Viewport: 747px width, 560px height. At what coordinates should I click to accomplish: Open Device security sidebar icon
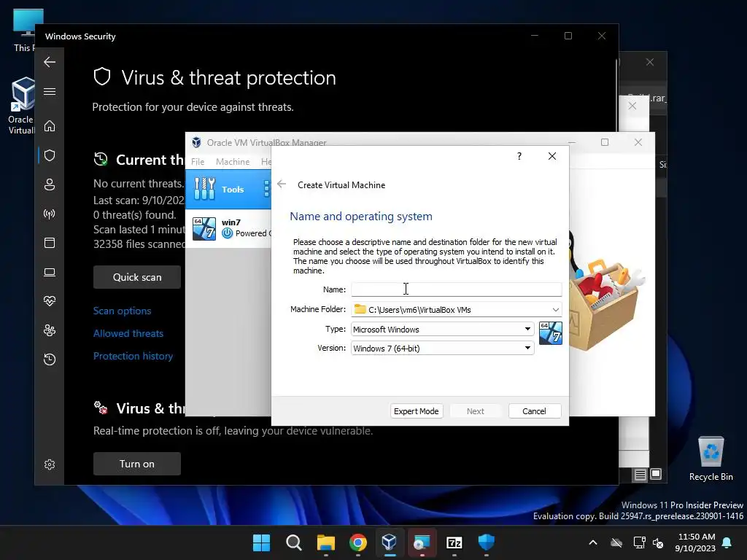(x=50, y=272)
